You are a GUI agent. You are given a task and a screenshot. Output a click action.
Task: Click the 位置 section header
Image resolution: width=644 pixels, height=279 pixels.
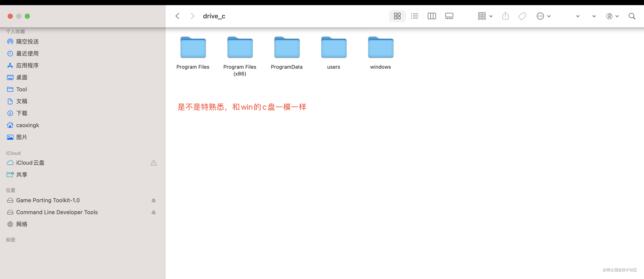point(10,190)
